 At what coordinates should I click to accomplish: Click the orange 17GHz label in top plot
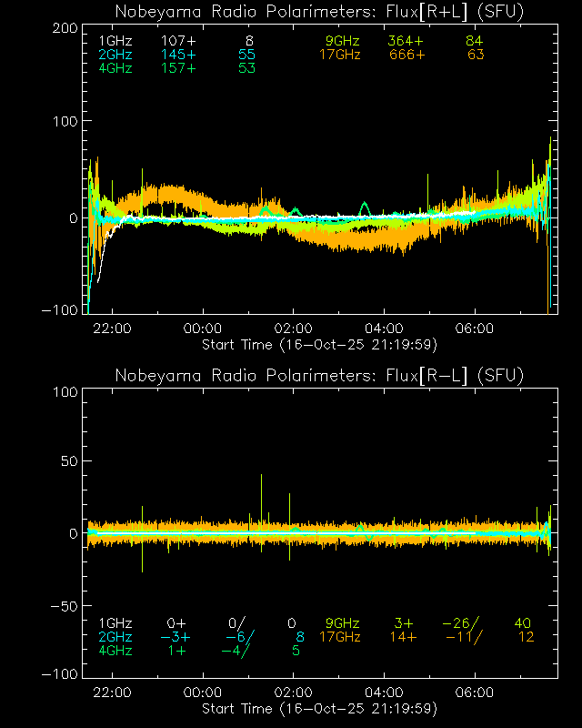point(339,56)
